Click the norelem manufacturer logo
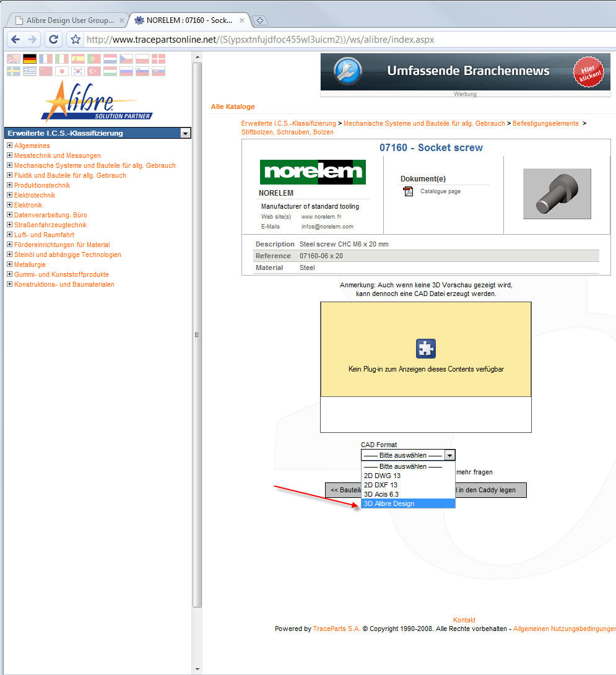This screenshot has width=616, height=675. tap(313, 172)
